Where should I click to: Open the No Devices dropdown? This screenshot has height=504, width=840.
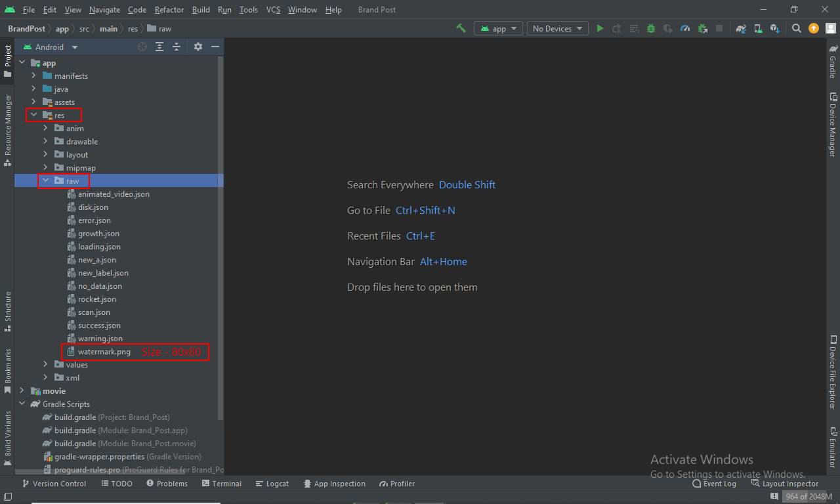click(558, 28)
